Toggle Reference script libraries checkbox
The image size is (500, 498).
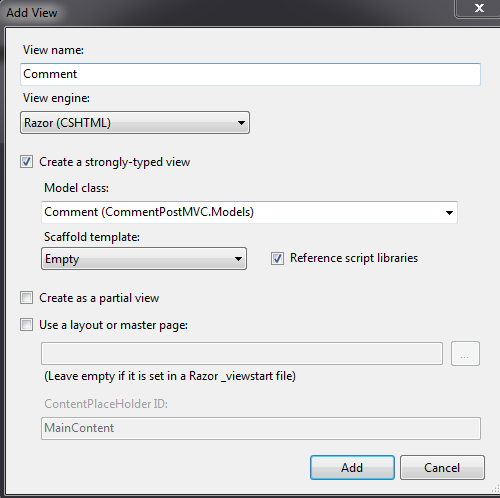click(x=277, y=258)
